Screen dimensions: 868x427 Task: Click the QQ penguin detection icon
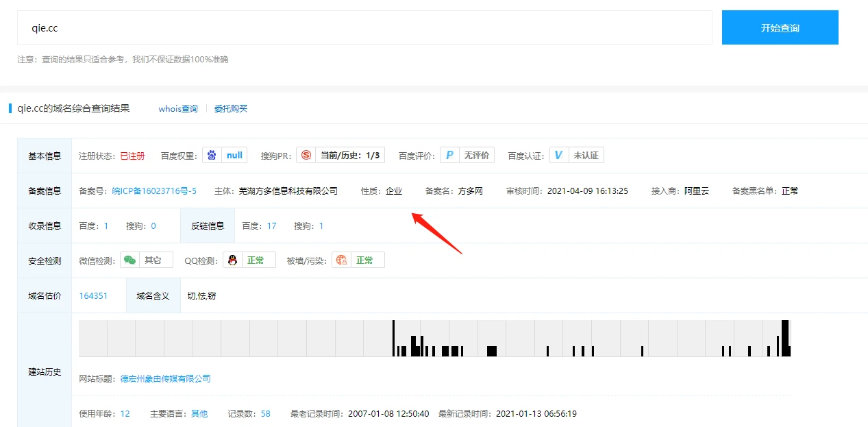click(233, 260)
